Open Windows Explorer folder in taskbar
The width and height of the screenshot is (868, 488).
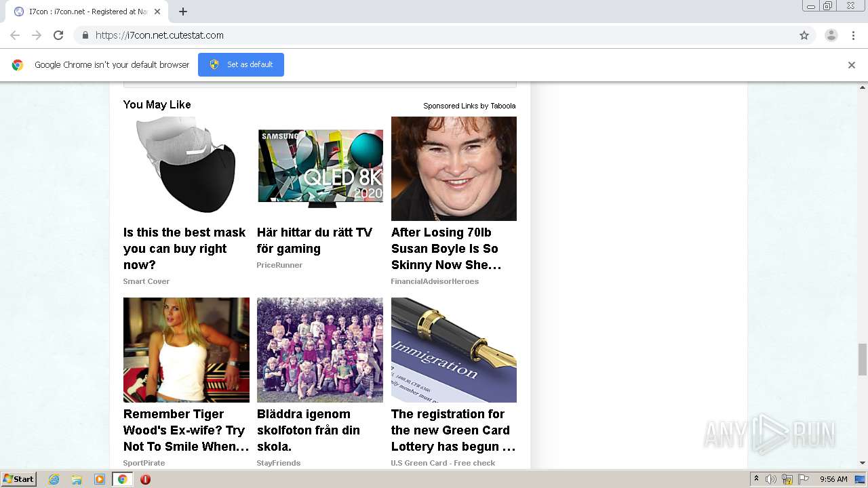pos(77,479)
